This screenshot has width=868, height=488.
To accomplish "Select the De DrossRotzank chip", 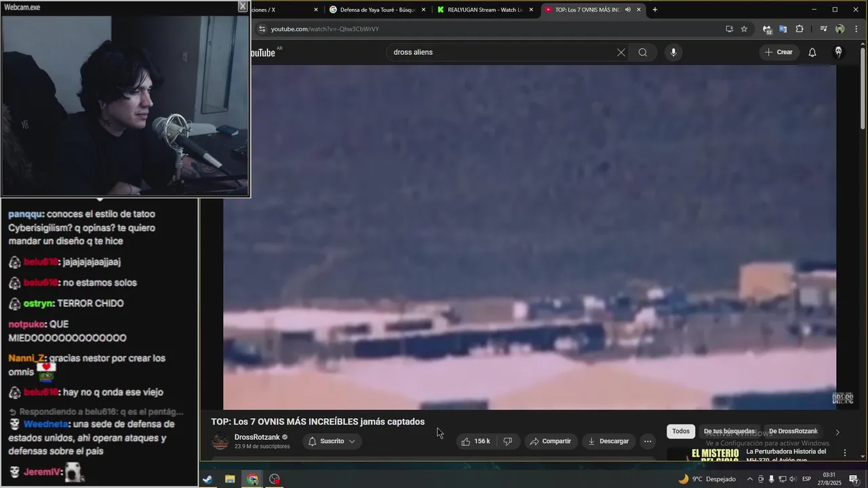I will click(793, 431).
